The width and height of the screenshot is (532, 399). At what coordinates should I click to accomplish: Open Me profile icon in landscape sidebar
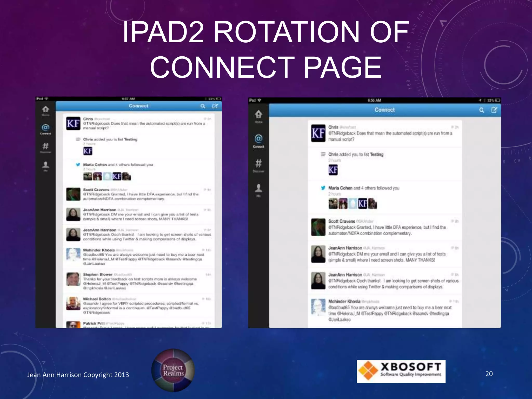(x=258, y=190)
